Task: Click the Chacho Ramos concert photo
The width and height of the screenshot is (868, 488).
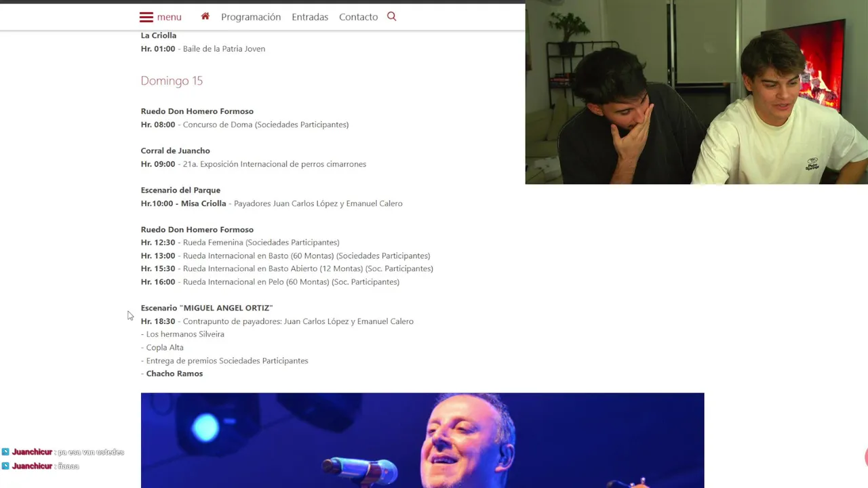Action: (x=422, y=440)
